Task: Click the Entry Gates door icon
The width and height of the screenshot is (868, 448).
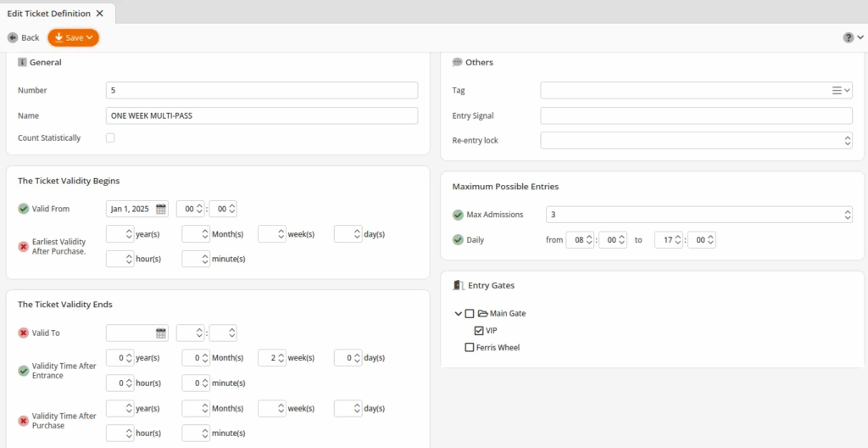Action: [x=458, y=286]
